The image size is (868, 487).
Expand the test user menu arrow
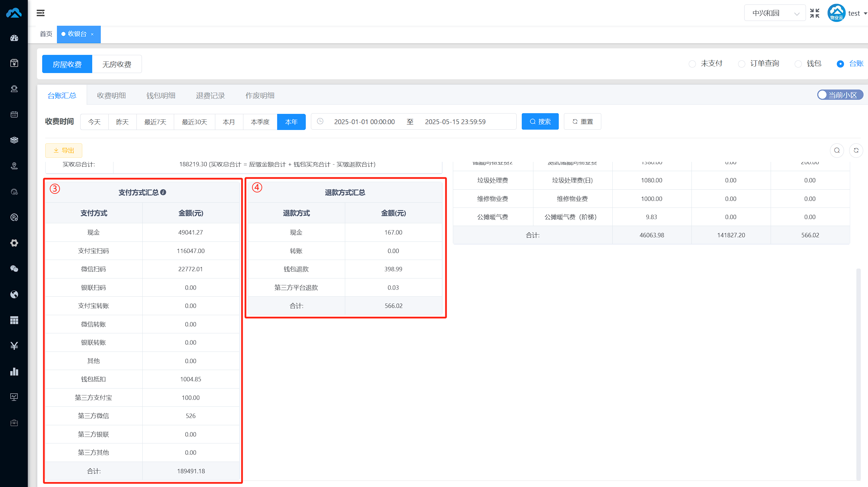(865, 13)
